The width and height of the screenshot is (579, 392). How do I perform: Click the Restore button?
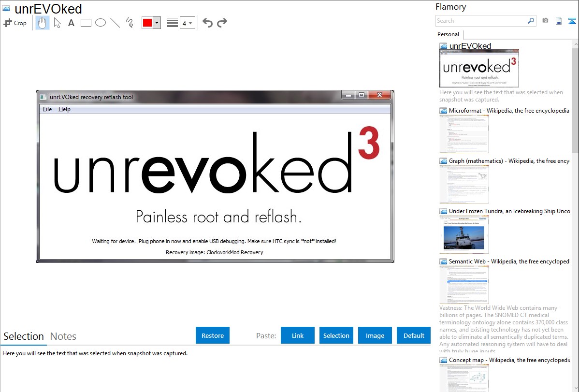(x=213, y=335)
